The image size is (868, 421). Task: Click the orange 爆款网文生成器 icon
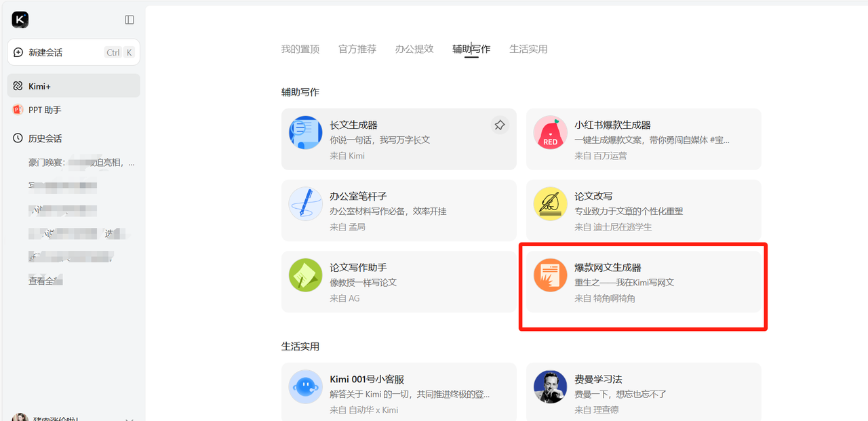pyautogui.click(x=551, y=275)
